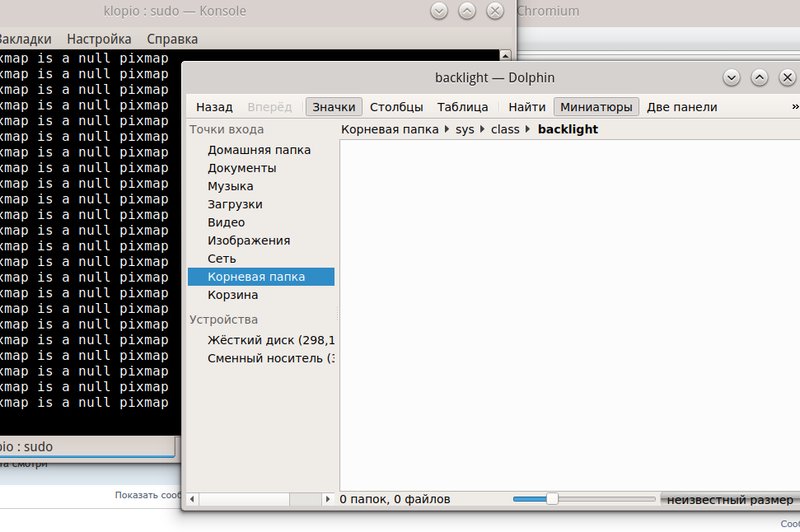Minimize the Dolphin window

[731, 77]
